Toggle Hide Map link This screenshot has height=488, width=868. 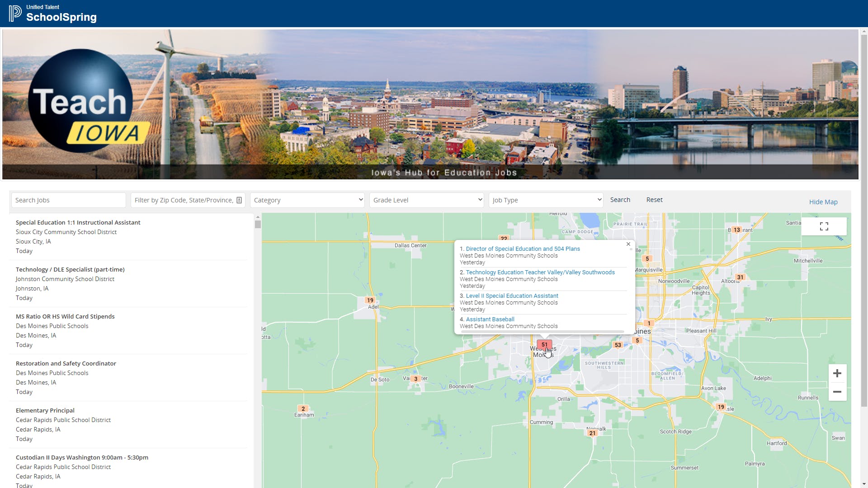[x=823, y=202]
